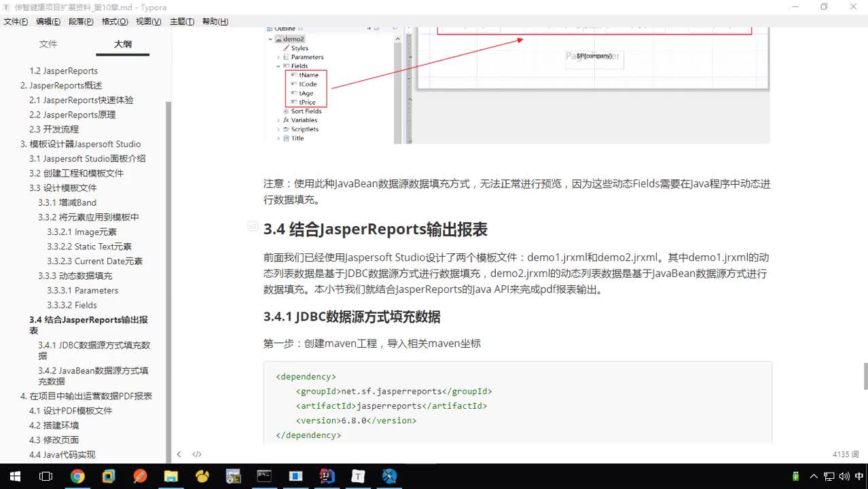Open the 主题 (Theme) menu
This screenshot has height=489, width=868.
click(182, 22)
